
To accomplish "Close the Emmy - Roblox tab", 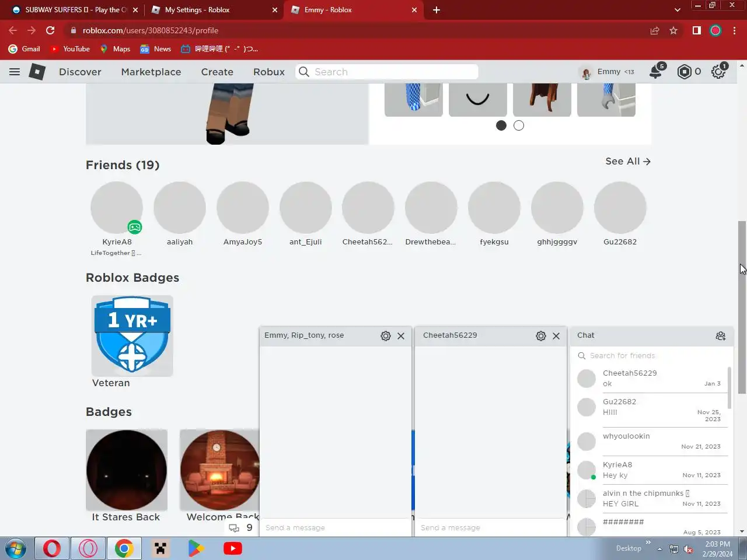I will pos(414,10).
